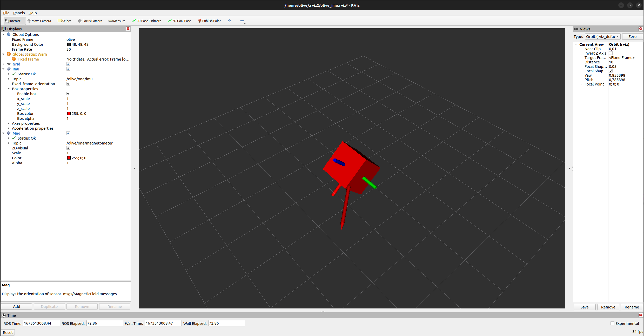The width and height of the screenshot is (644, 336).
Task: Click the Add display button
Action: point(17,307)
